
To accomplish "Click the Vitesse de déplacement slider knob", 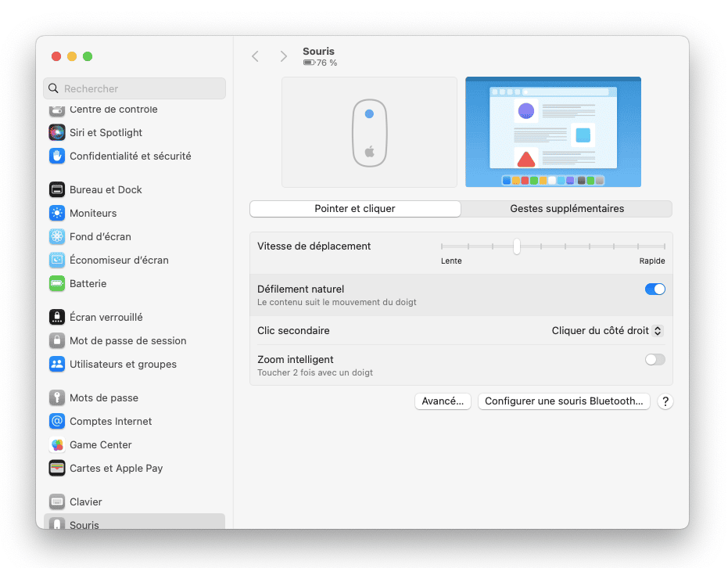I will [517, 246].
